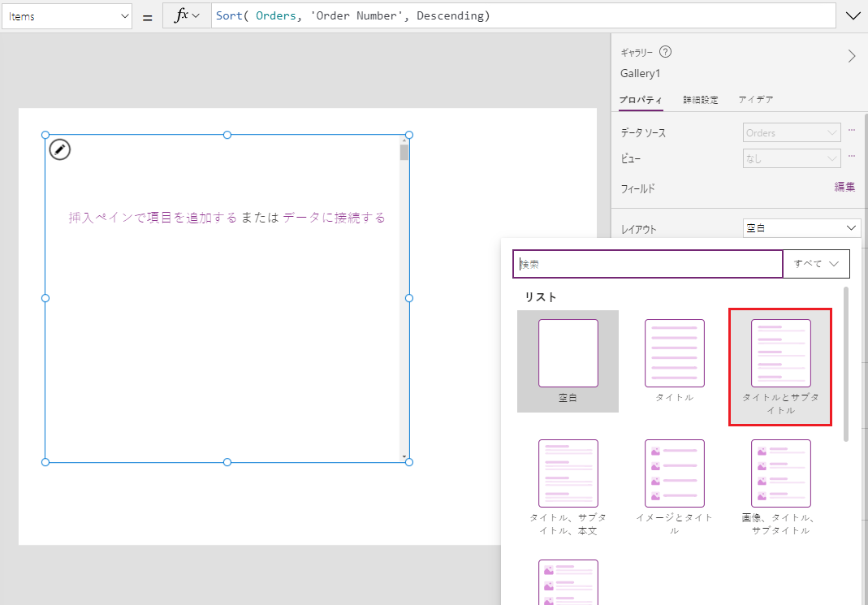Select the タイトル layout thumbnail
Screen dimensions: 868x605
pyautogui.click(x=674, y=353)
